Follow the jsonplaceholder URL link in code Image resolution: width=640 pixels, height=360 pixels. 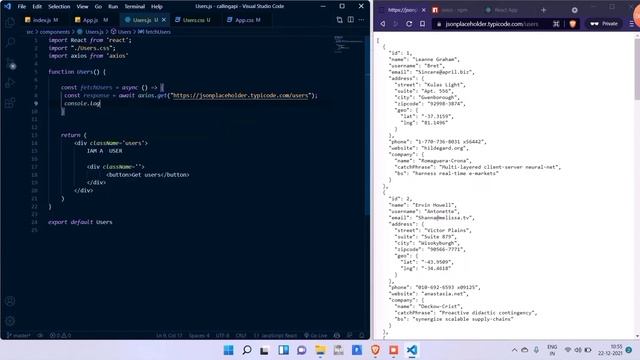240,95
